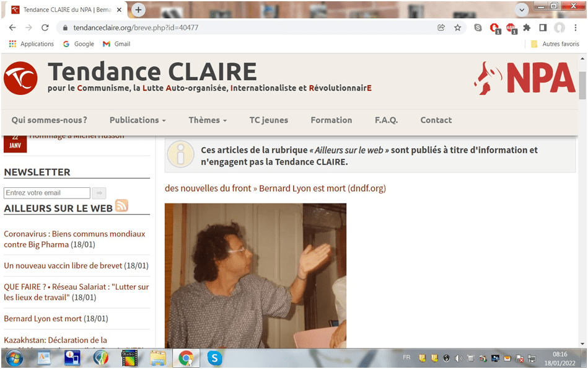
Task: Share this page from the address bar
Action: 441,27
